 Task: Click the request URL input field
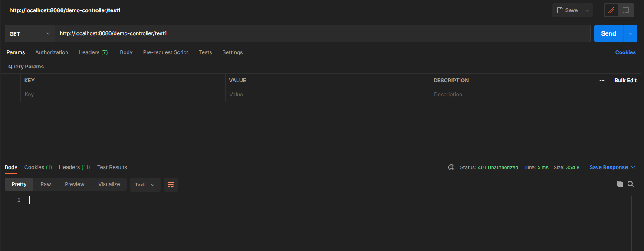click(322, 33)
